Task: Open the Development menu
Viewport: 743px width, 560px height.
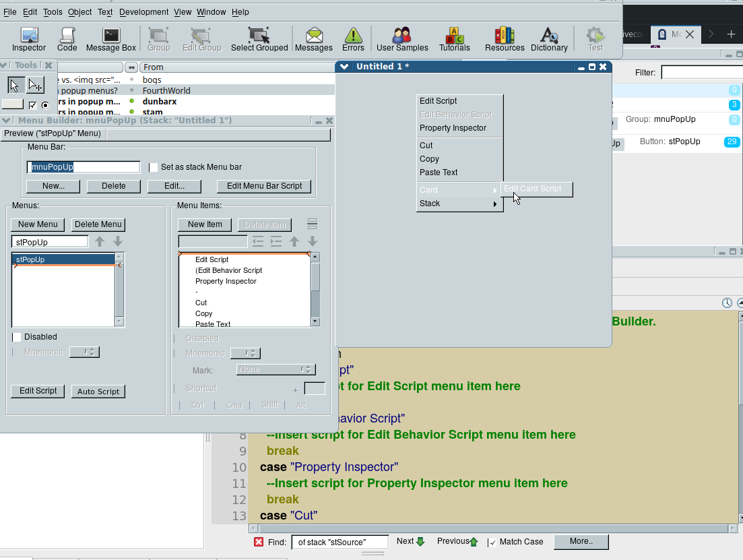Action: 144,12
